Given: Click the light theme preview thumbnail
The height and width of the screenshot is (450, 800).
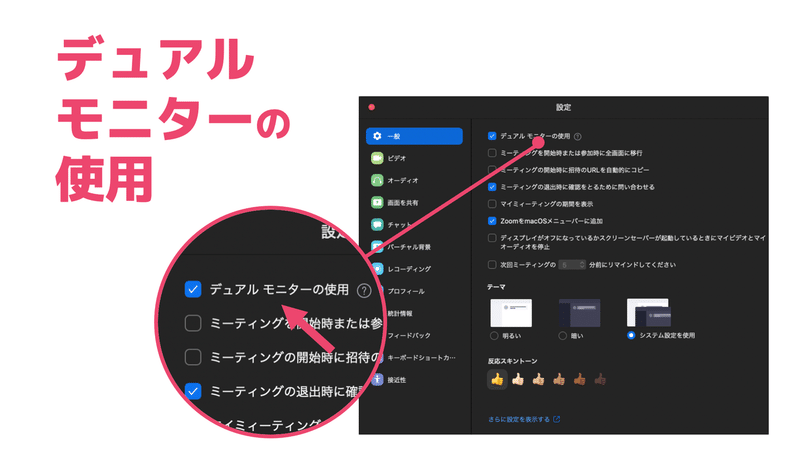Looking at the screenshot, I should (x=511, y=313).
